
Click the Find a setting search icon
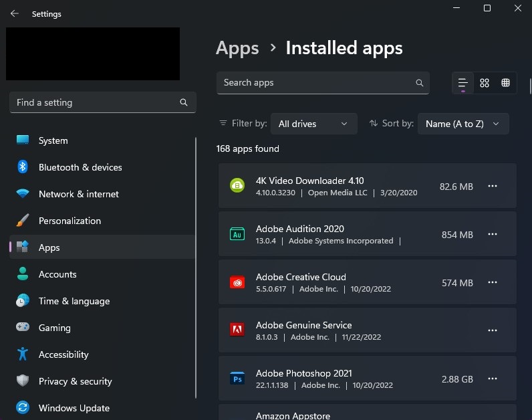pos(184,102)
